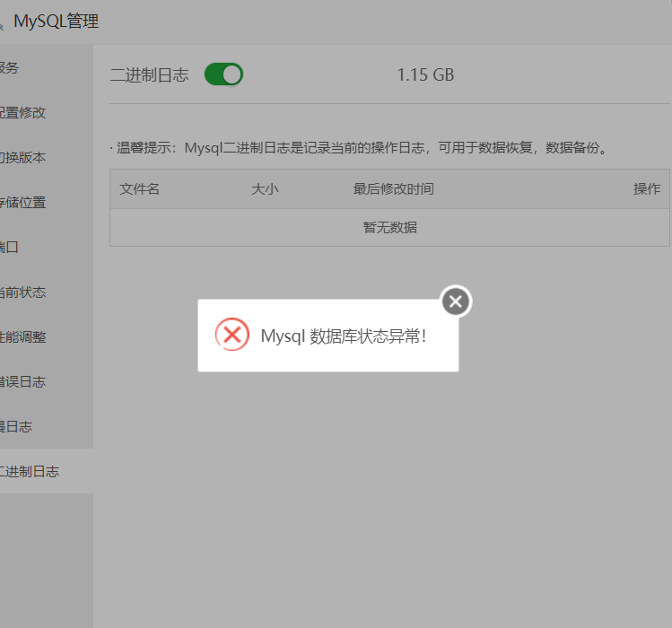
Task: Open the 性能调整 sidebar tab
Action: coord(47,337)
